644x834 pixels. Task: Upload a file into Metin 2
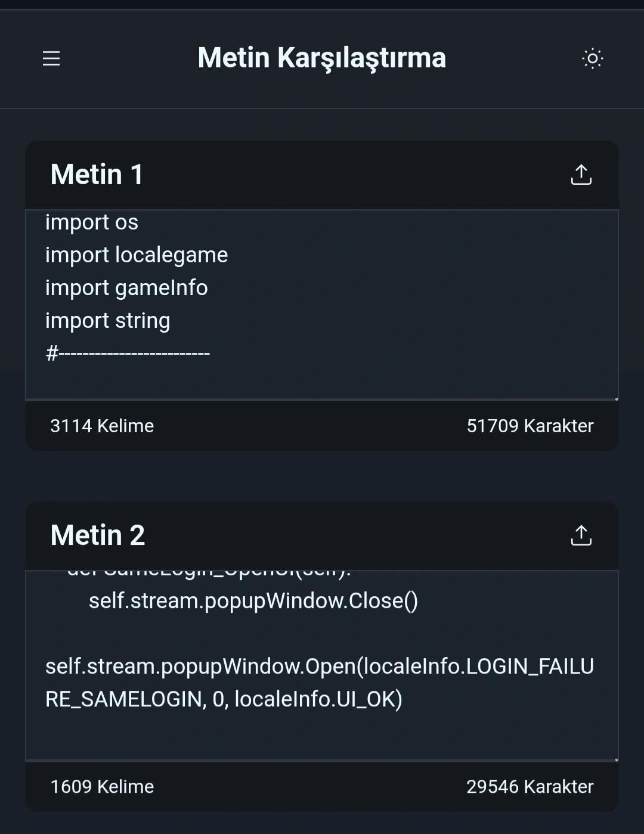(x=581, y=535)
